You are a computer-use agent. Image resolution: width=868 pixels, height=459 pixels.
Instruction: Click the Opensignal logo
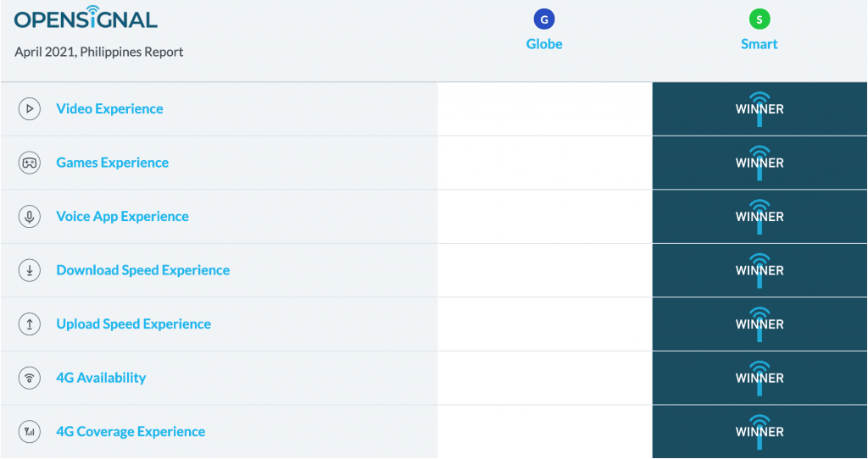(86, 19)
